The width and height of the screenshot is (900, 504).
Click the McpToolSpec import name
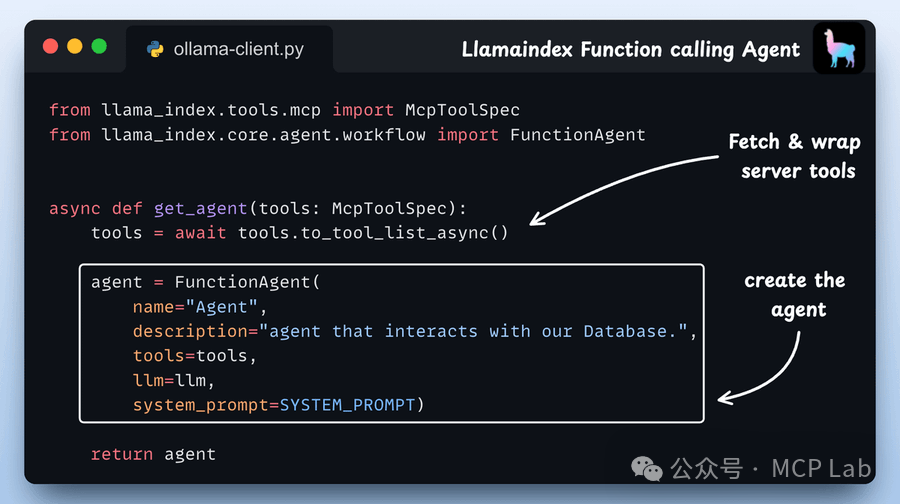coord(463,110)
